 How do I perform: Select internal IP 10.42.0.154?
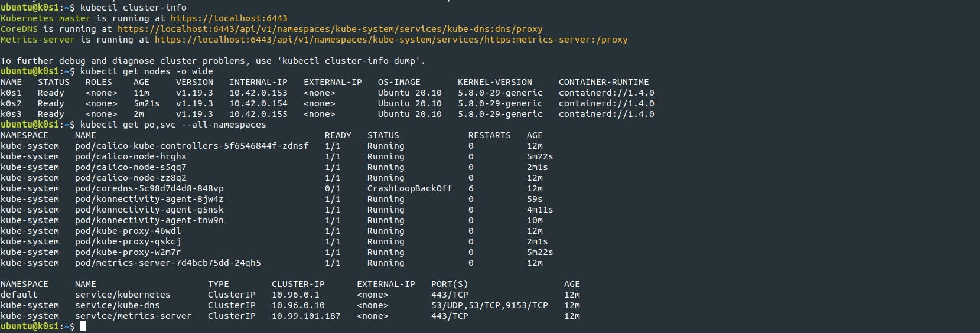pos(258,103)
